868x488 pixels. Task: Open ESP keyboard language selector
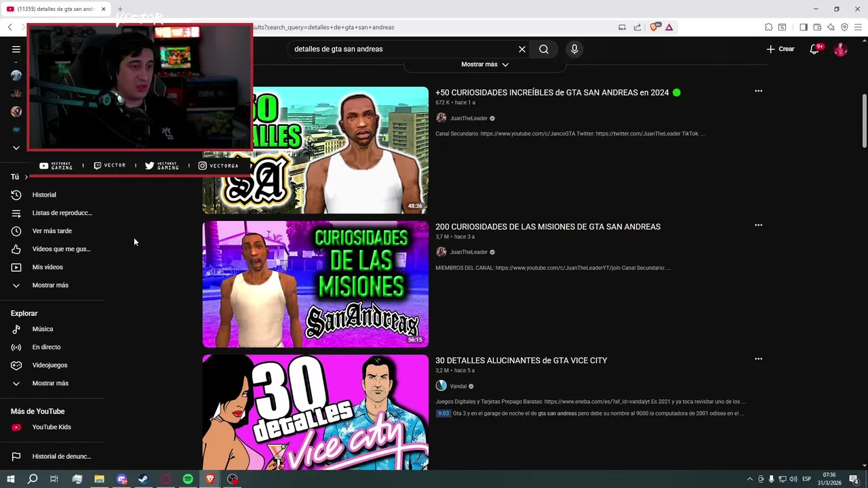(x=807, y=479)
